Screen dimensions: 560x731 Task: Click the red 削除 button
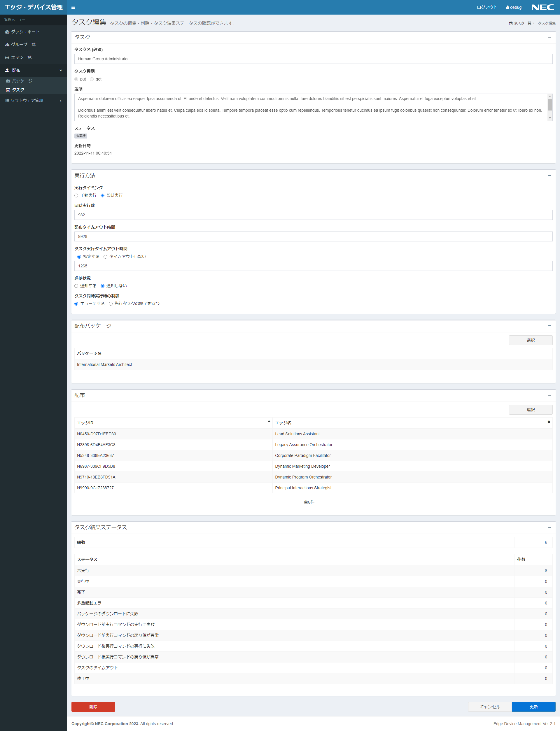[x=93, y=707]
